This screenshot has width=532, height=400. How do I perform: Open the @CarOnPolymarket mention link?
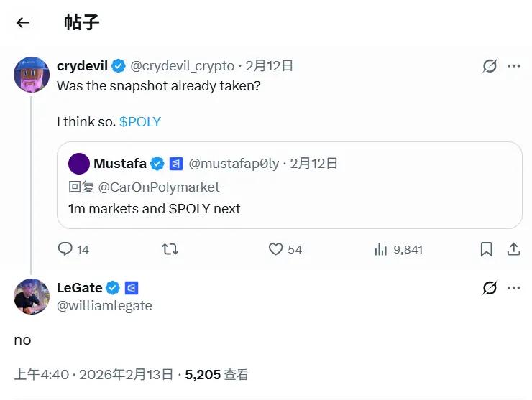coord(158,187)
